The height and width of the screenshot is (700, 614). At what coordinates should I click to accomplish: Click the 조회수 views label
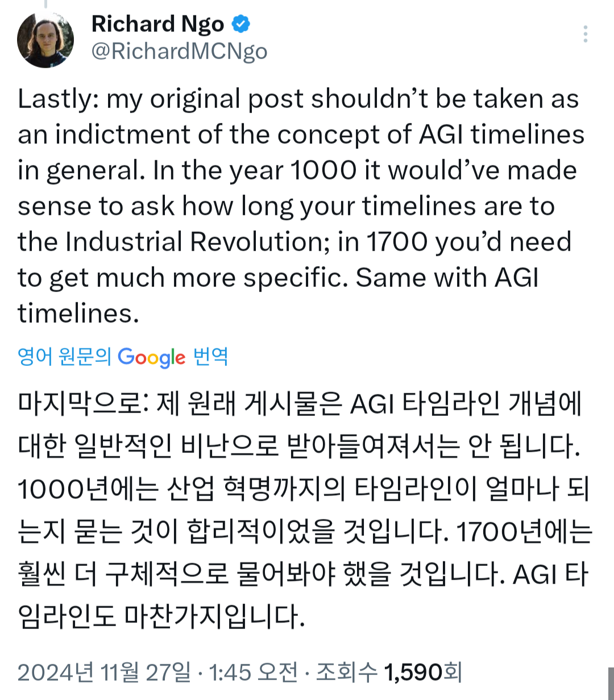tap(347, 673)
